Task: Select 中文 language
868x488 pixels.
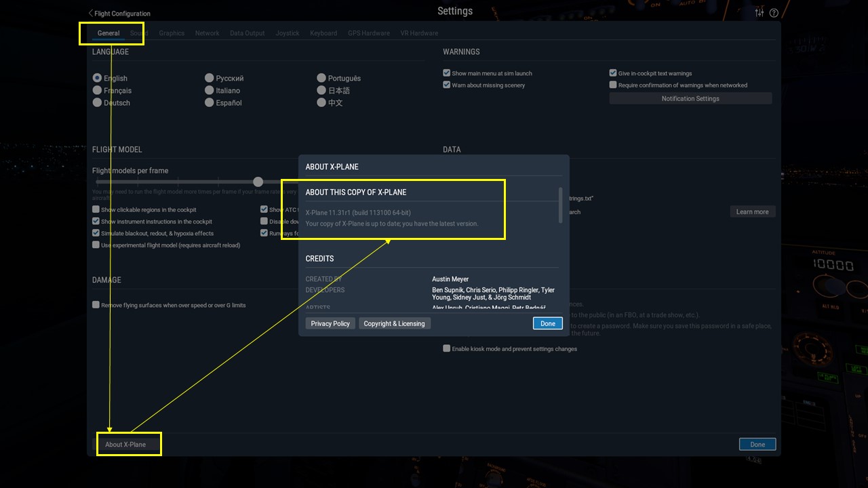Action: tap(321, 102)
